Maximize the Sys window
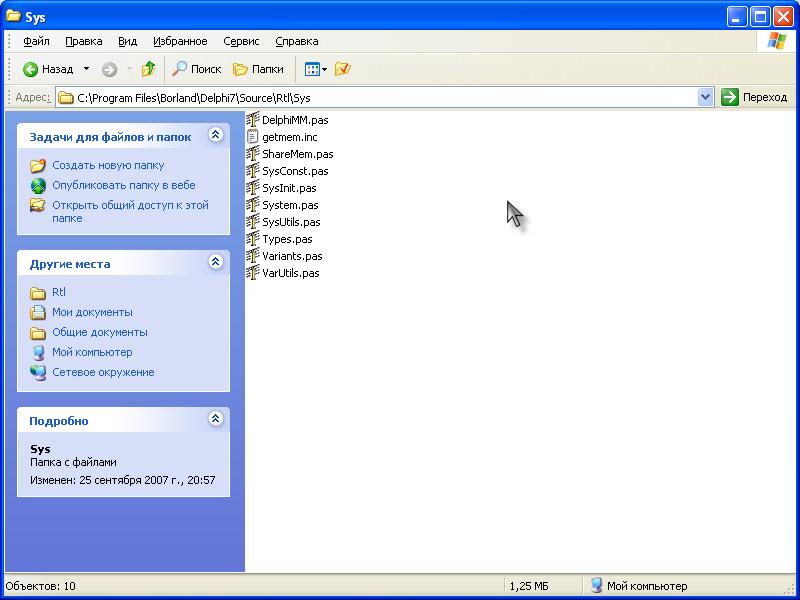 [760, 17]
